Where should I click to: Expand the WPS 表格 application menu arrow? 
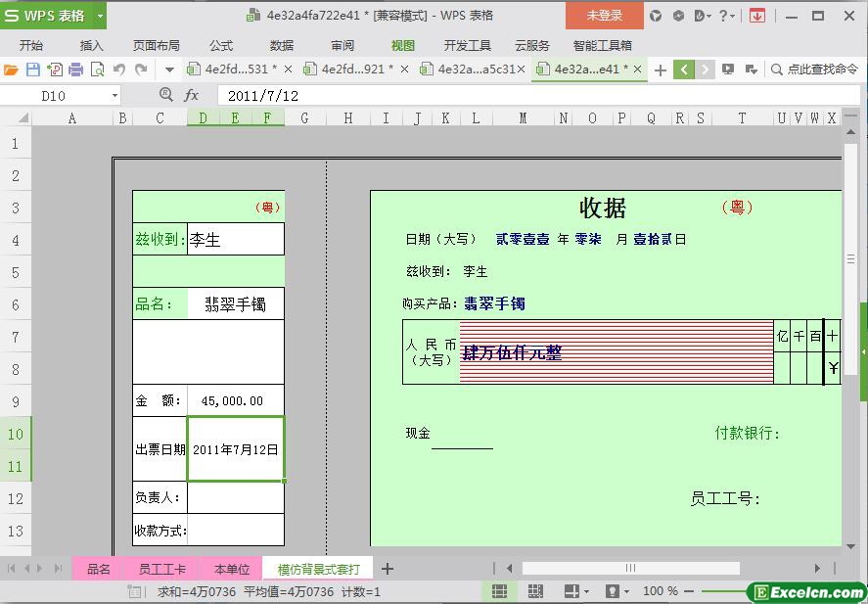[100, 16]
